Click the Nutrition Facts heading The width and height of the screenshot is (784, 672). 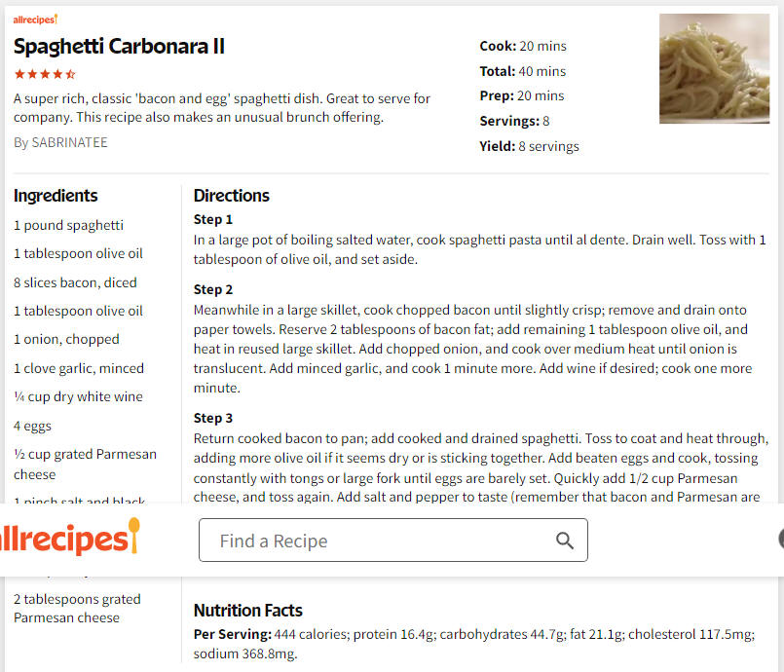[x=248, y=611]
